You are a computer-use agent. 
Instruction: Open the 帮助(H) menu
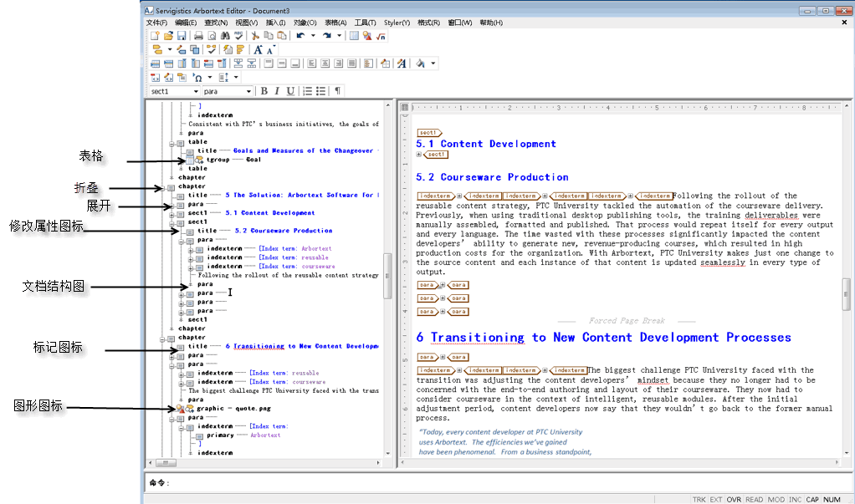(491, 23)
